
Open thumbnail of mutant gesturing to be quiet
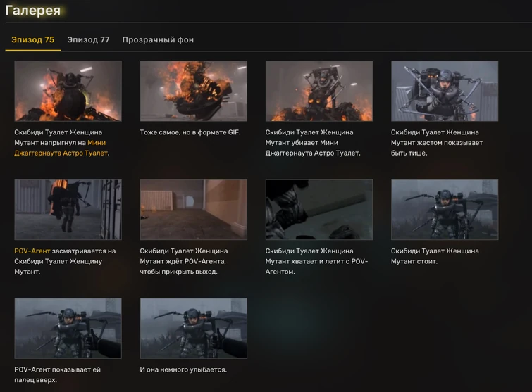pos(445,91)
